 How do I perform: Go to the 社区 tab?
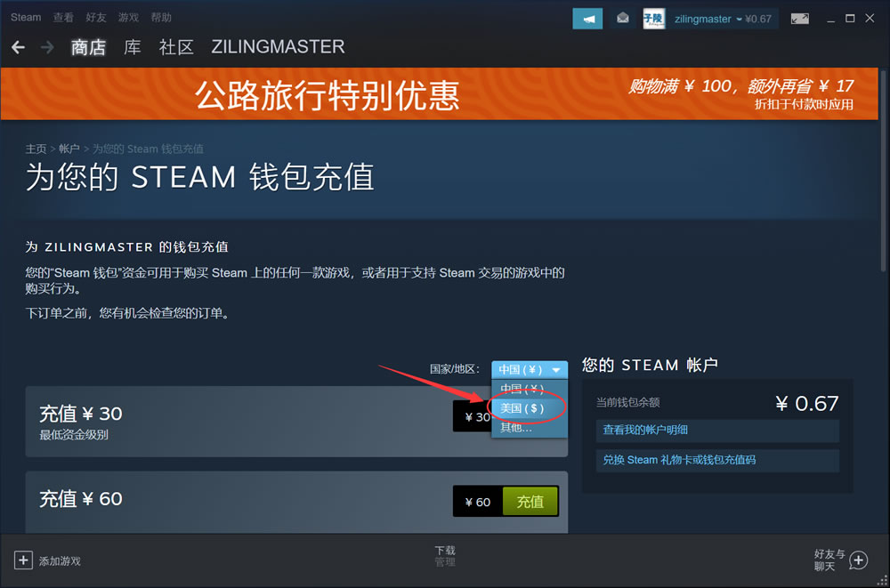[176, 47]
